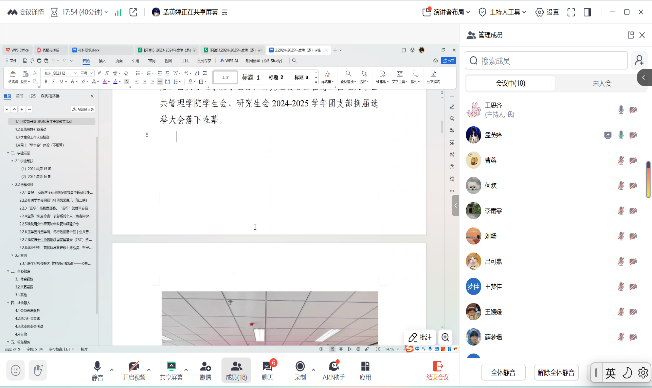The image size is (652, 388).
Task: Open the screen share button in meeting toolbar
Action: point(171,370)
